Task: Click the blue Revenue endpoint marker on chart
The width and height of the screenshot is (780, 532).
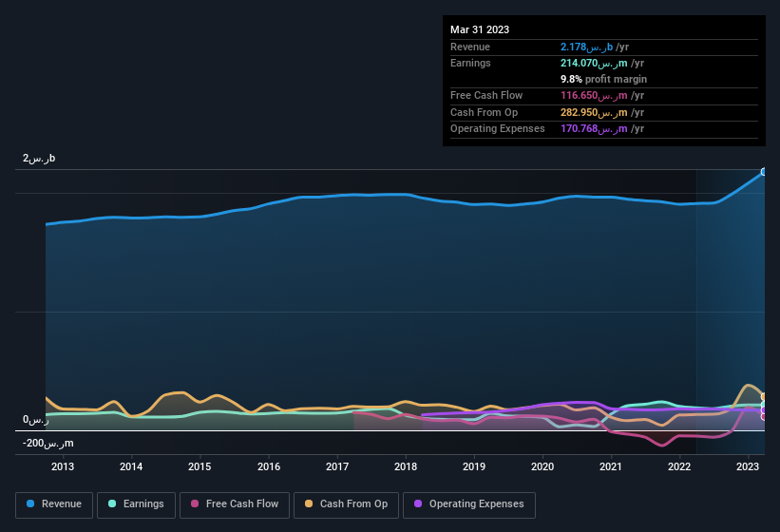Action: point(764,172)
